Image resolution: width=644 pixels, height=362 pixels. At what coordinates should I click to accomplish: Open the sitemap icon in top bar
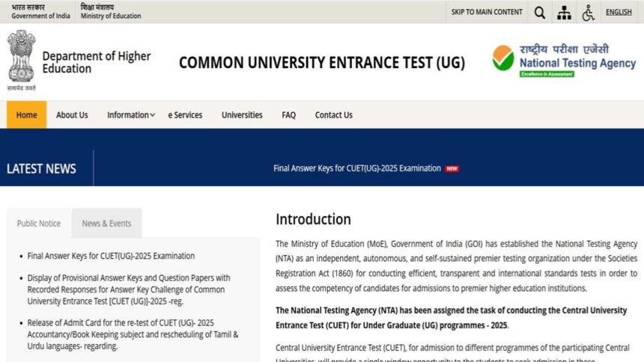[564, 12]
